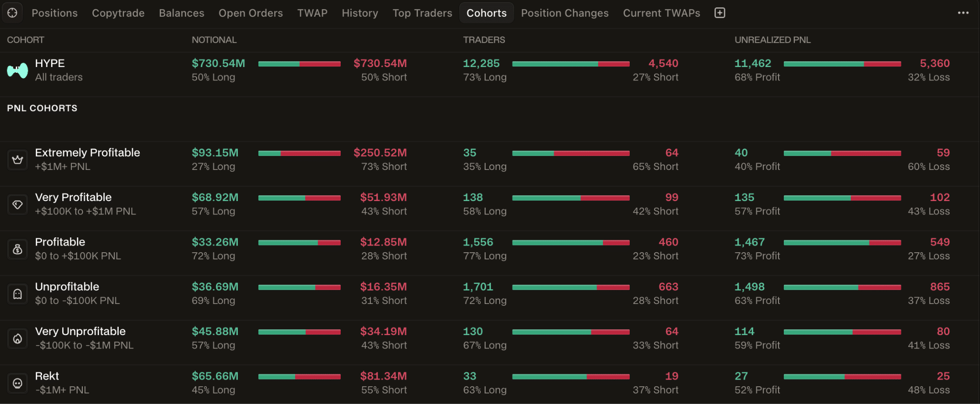Click the Rekt unrealized PNL bar
Viewport: 980px width, 404px height.
842,377
